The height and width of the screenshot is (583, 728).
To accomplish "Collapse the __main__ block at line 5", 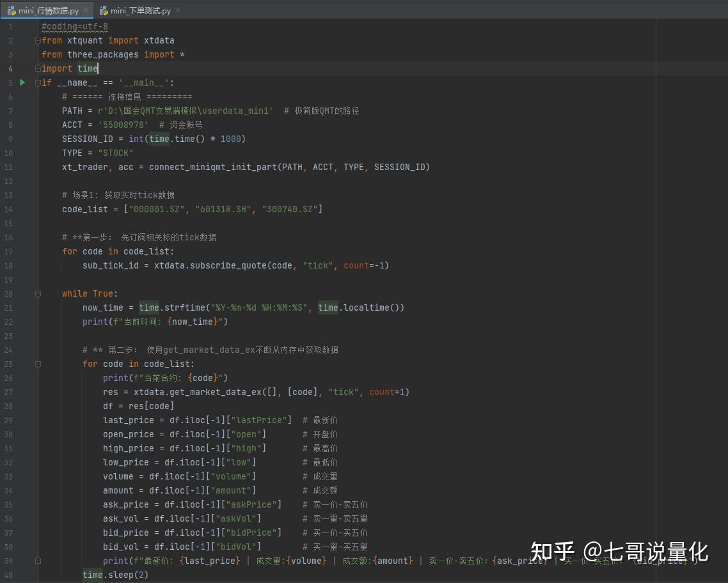I will [38, 82].
